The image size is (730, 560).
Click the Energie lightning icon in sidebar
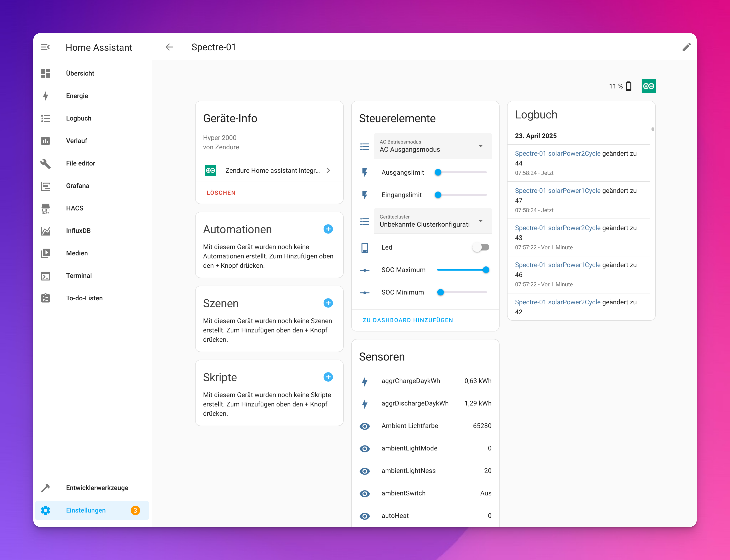[46, 96]
